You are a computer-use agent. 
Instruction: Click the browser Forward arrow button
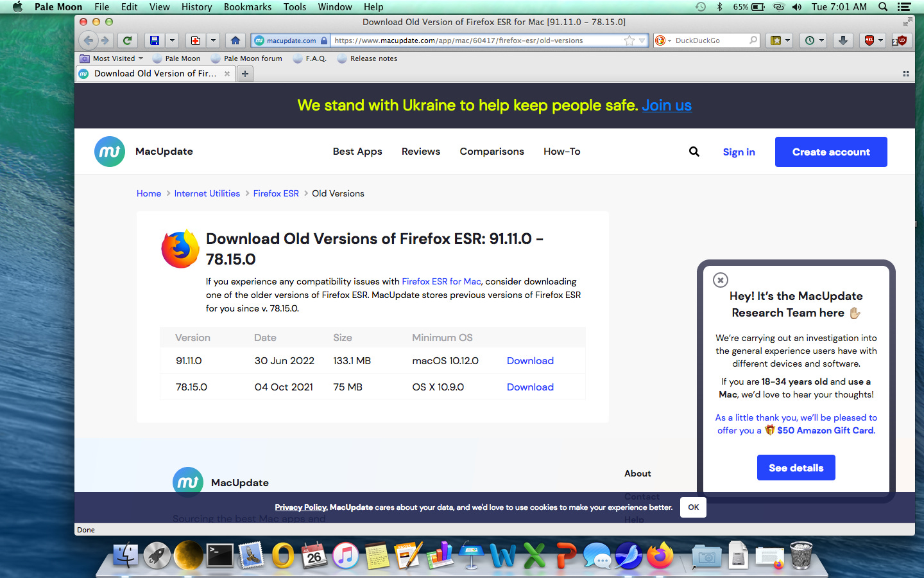coord(105,40)
